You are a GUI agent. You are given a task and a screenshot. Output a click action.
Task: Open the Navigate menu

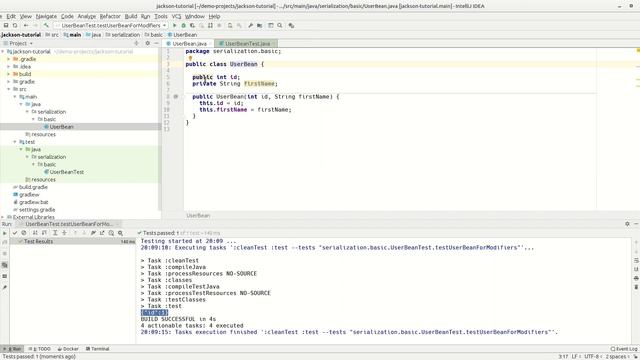pyautogui.click(x=46, y=16)
